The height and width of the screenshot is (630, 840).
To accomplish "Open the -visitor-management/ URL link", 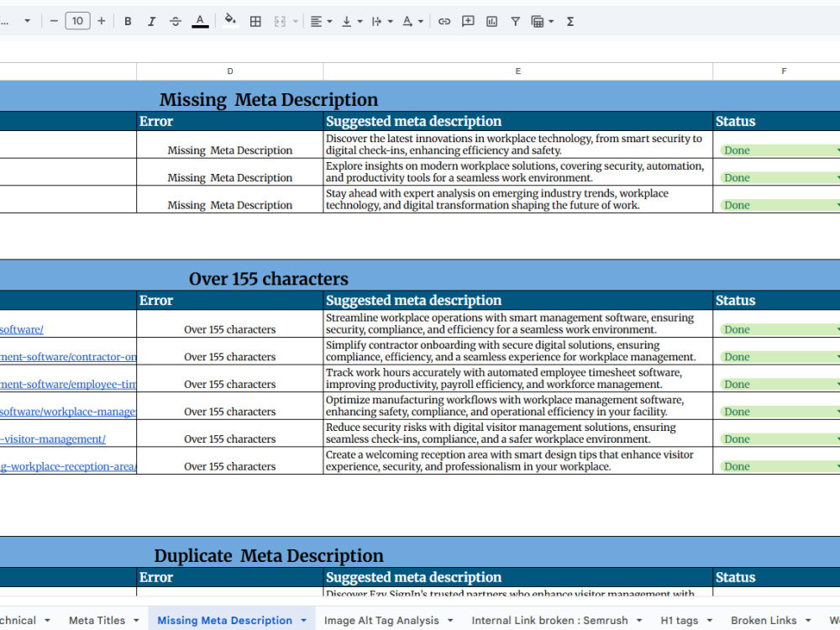I will pos(52,438).
